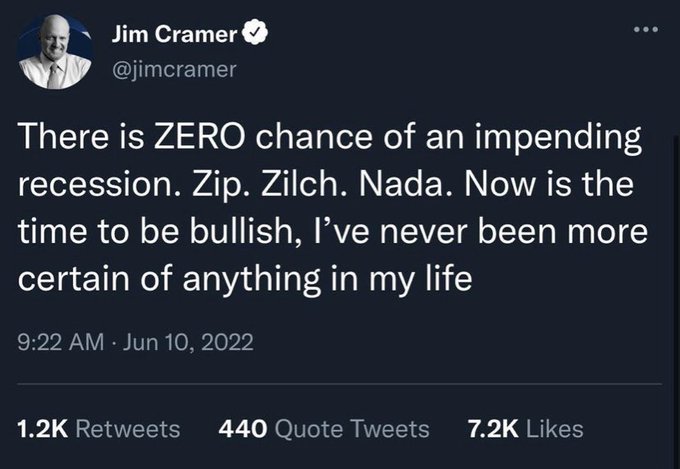The height and width of the screenshot is (469, 680).
Task: Click Jim Cramer's profile picture
Action: point(55,52)
